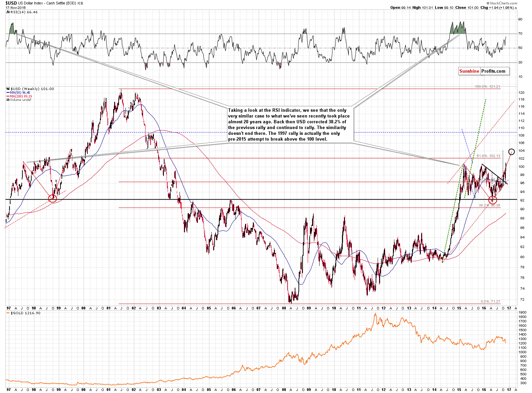Image resolution: width=532 pixels, height=393 pixels.
Task: Click the black target circle near 104
Action: point(511,151)
